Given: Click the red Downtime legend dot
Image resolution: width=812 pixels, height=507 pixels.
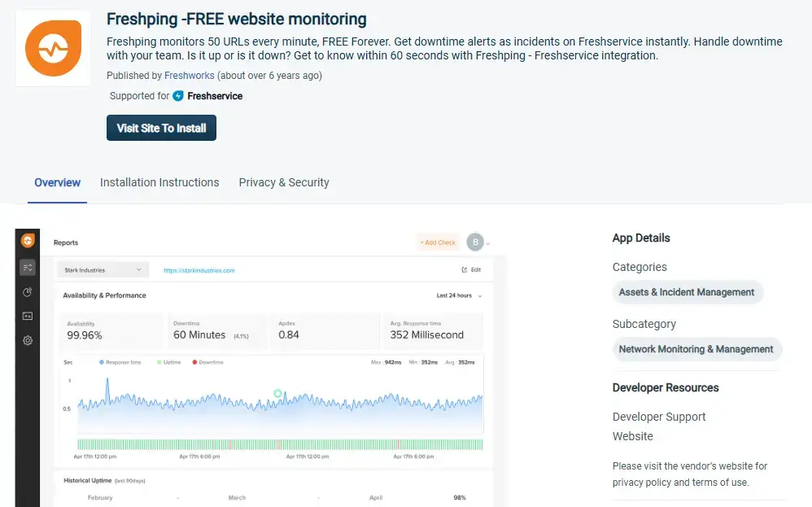Looking at the screenshot, I should coord(194,362).
